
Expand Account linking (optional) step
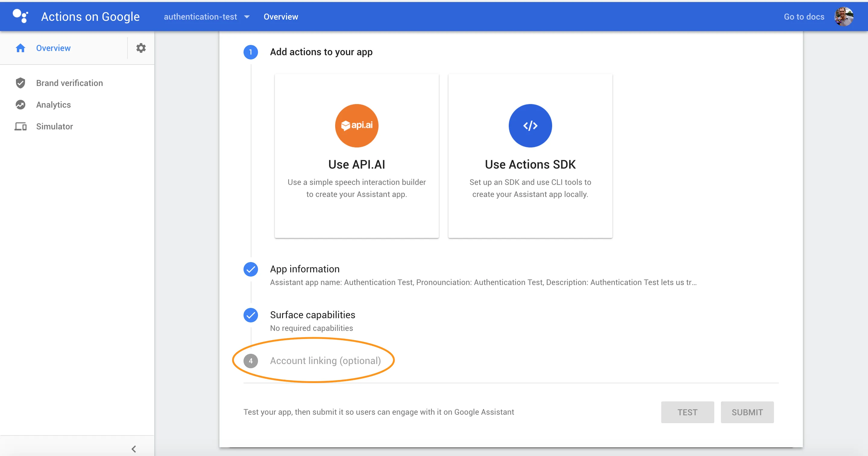click(325, 361)
